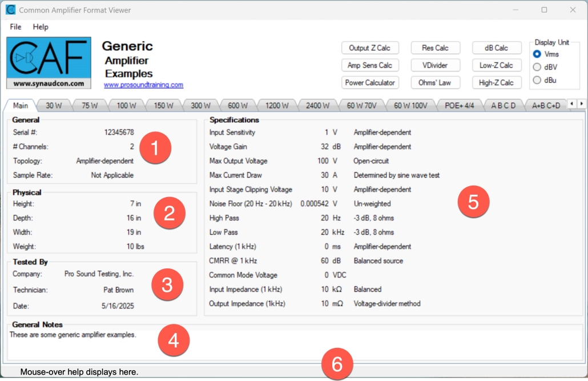Select the A B C D tab
Viewport: 588px width, 381px height.
point(504,106)
